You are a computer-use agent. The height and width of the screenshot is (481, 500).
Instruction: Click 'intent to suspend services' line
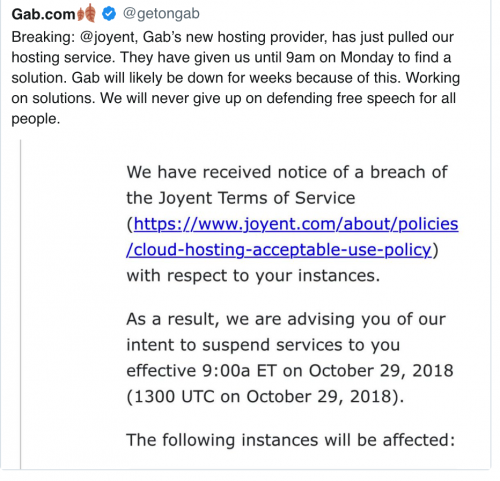(263, 345)
